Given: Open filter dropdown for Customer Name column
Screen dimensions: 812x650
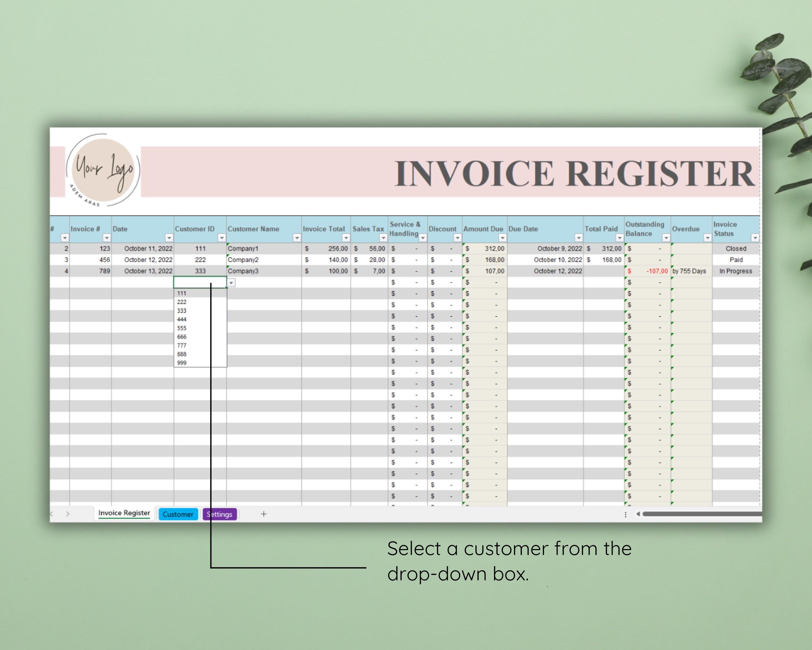Looking at the screenshot, I should (x=297, y=238).
